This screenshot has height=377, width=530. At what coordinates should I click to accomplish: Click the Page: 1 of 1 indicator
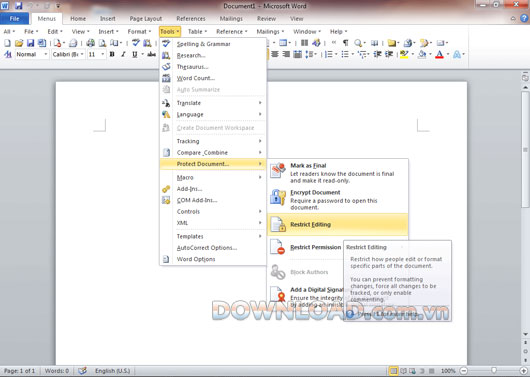coord(19,371)
